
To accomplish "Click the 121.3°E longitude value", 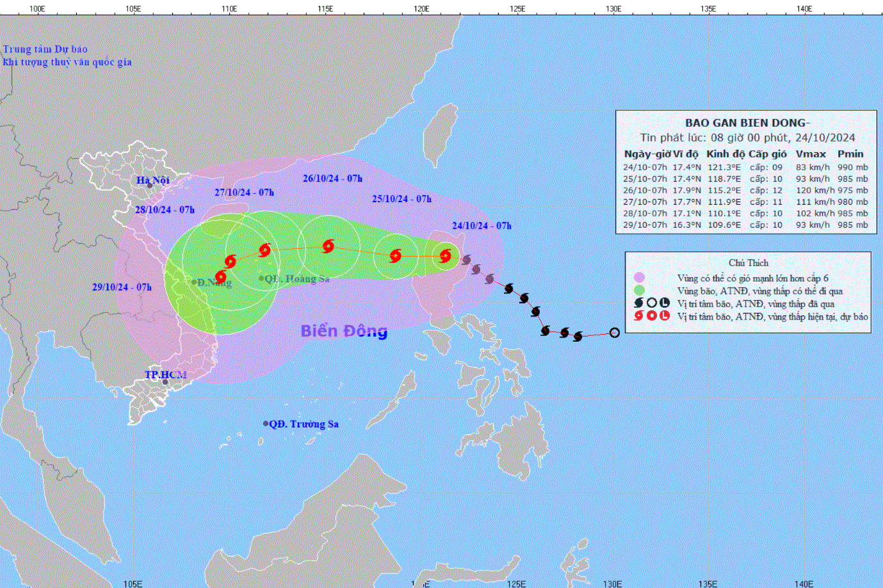I will pyautogui.click(x=724, y=168).
